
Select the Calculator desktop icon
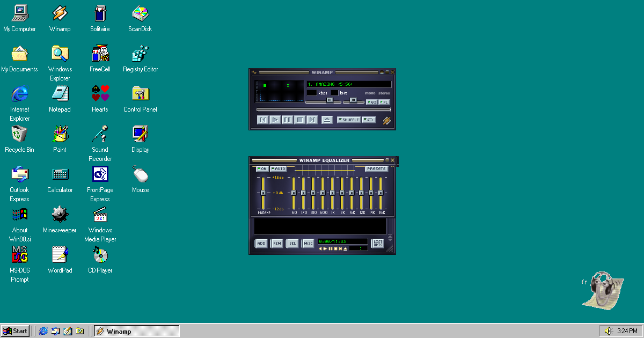point(60,180)
